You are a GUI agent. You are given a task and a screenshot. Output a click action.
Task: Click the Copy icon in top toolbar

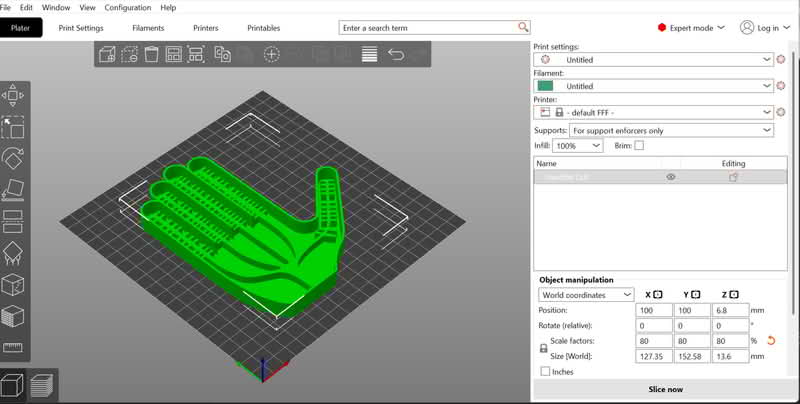click(222, 54)
